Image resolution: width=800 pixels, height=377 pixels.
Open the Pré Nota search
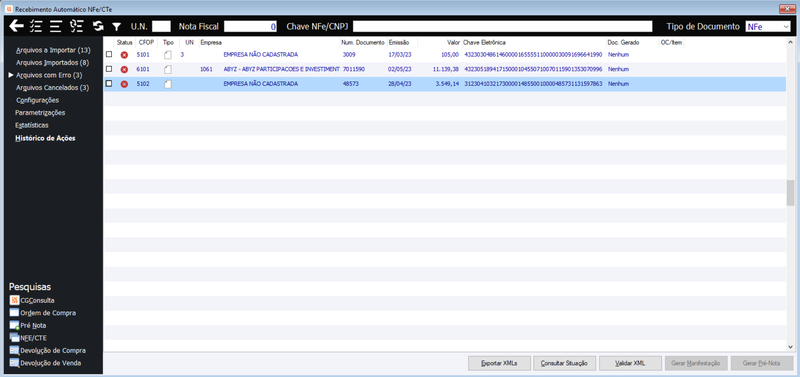28,325
